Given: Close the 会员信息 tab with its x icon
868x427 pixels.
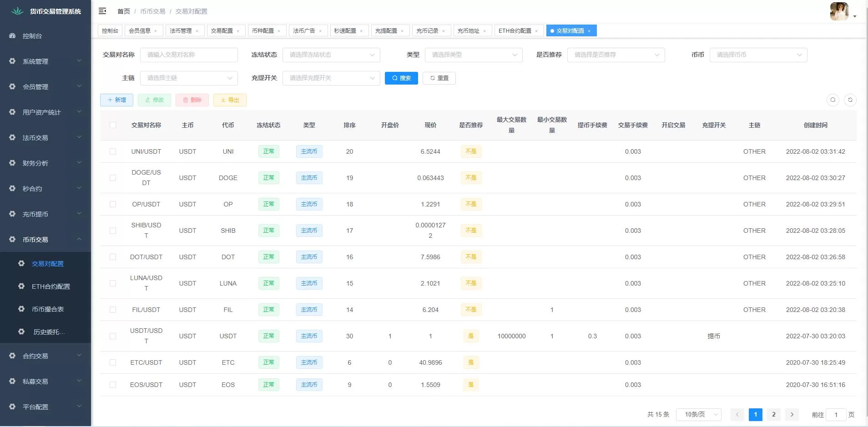Looking at the screenshot, I should 156,31.
